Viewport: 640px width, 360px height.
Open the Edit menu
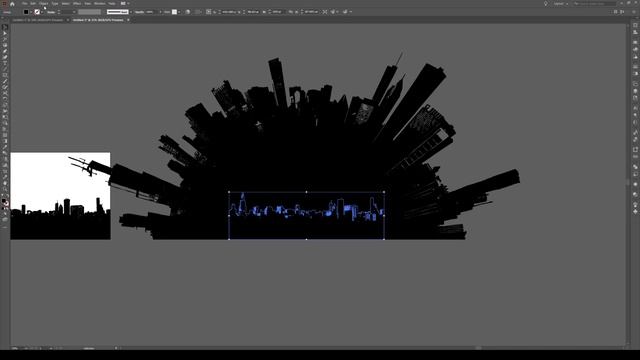coord(33,4)
